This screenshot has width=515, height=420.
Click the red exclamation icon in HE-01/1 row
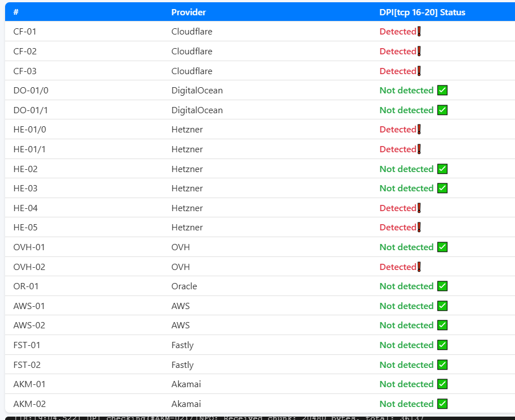click(419, 149)
